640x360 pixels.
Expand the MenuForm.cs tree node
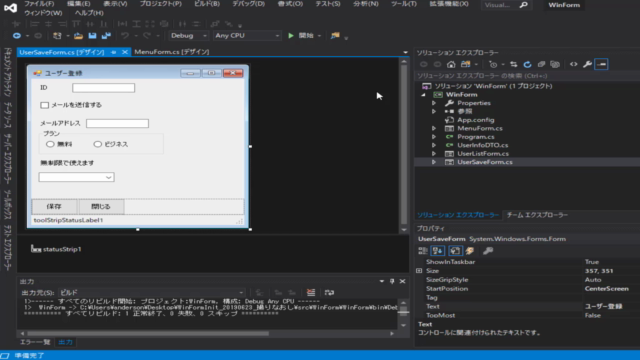coord(434,128)
